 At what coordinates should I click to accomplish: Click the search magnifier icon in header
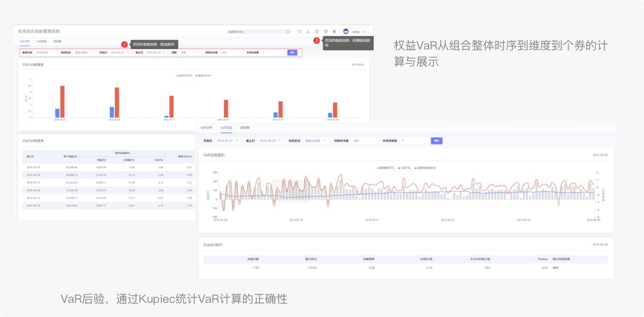pyautogui.click(x=287, y=32)
